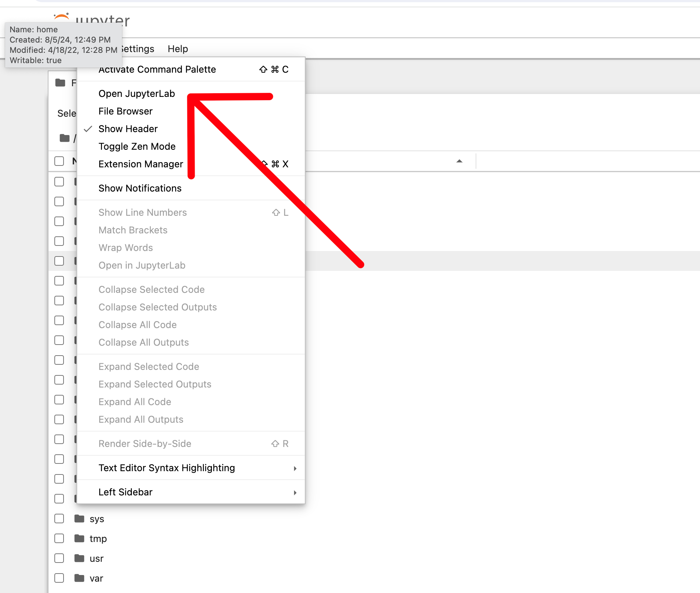Screen dimensions: 700x593
Task: Click the sort caret in the file list header
Action: click(x=459, y=161)
